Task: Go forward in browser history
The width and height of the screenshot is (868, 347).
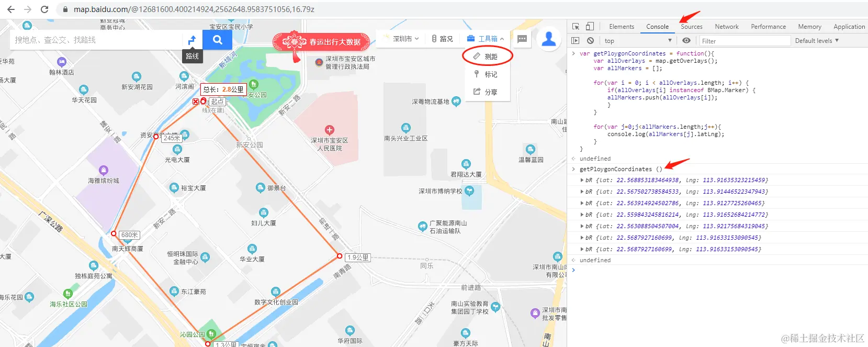Action: pos(28,9)
